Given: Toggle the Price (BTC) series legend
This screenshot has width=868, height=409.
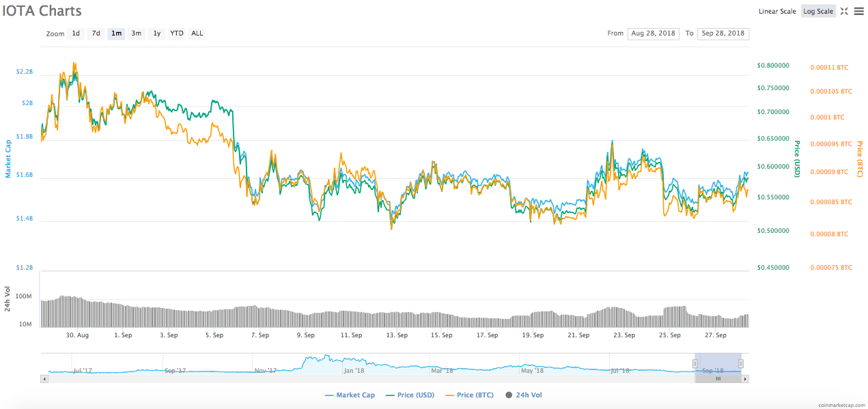Looking at the screenshot, I should (469, 395).
